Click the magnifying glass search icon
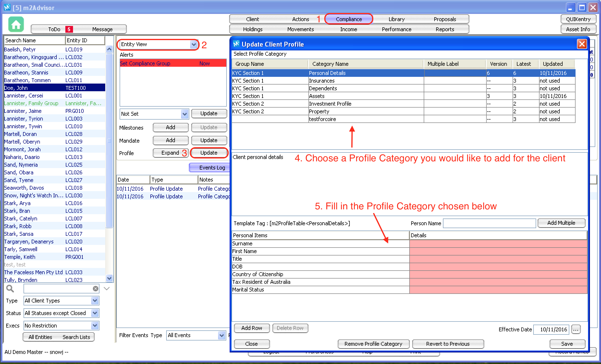 10,289
